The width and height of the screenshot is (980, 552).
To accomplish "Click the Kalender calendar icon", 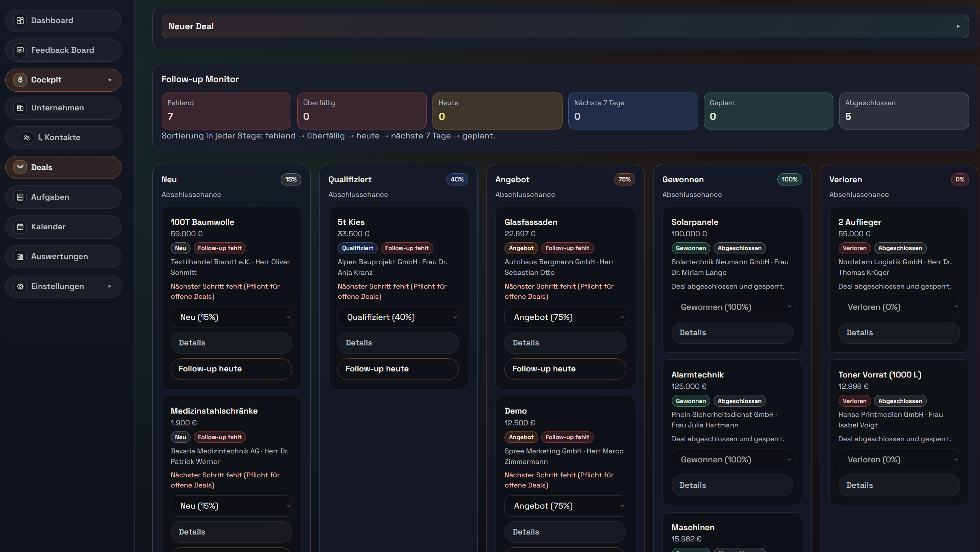I will (20, 227).
